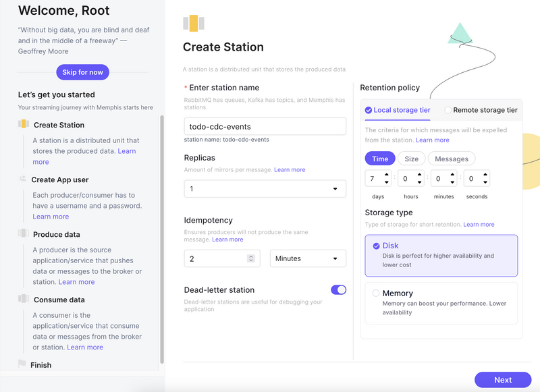Image resolution: width=540 pixels, height=392 pixels.
Task: Click the Finish flag icon
Action: point(22,364)
